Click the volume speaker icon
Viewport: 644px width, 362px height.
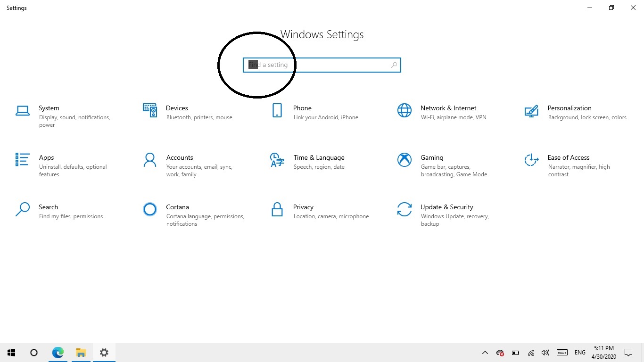click(545, 353)
